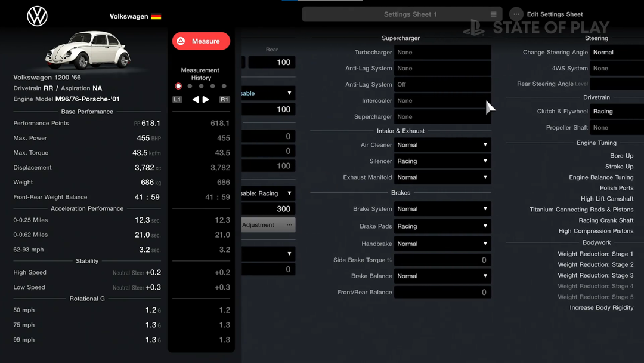Select the second measurement history dot
The width and height of the screenshot is (644, 363).
pyautogui.click(x=190, y=87)
